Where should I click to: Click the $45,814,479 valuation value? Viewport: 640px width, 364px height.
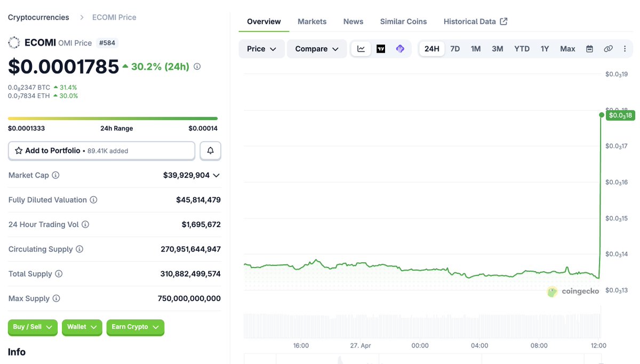[x=198, y=200]
